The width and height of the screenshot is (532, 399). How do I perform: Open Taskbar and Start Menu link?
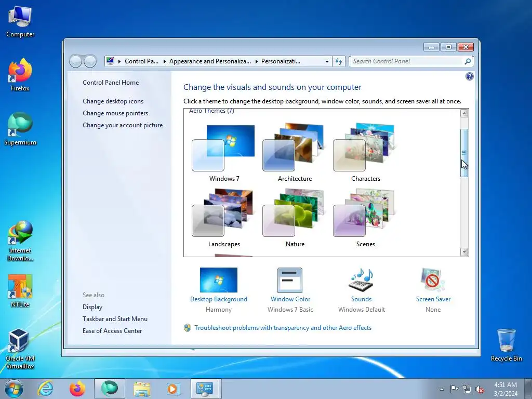115,319
